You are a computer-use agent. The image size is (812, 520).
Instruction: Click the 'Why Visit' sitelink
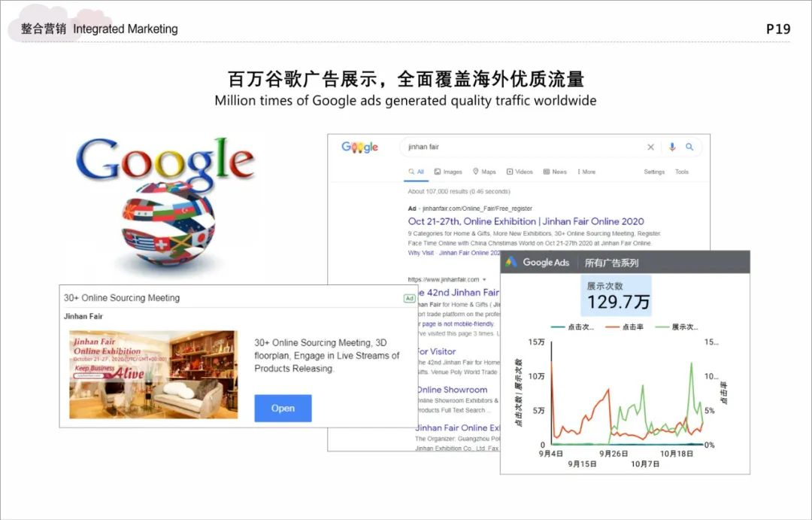coord(420,253)
